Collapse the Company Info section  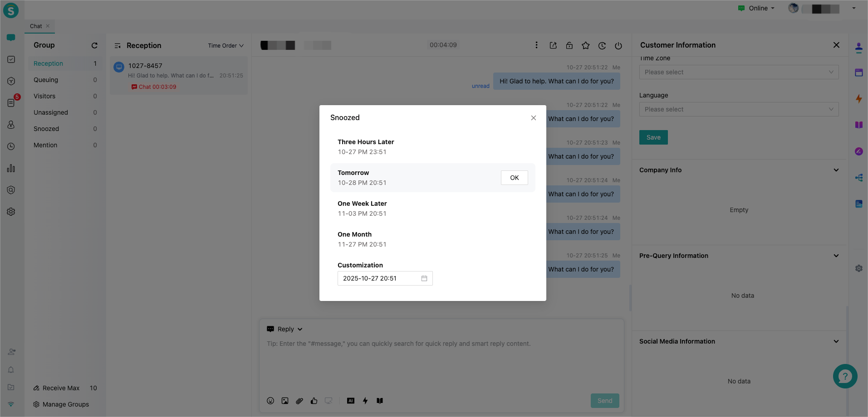click(x=836, y=170)
